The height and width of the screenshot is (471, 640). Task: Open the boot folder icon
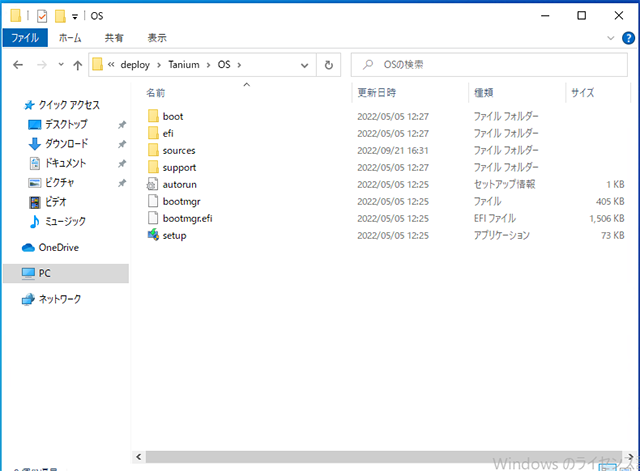point(152,116)
